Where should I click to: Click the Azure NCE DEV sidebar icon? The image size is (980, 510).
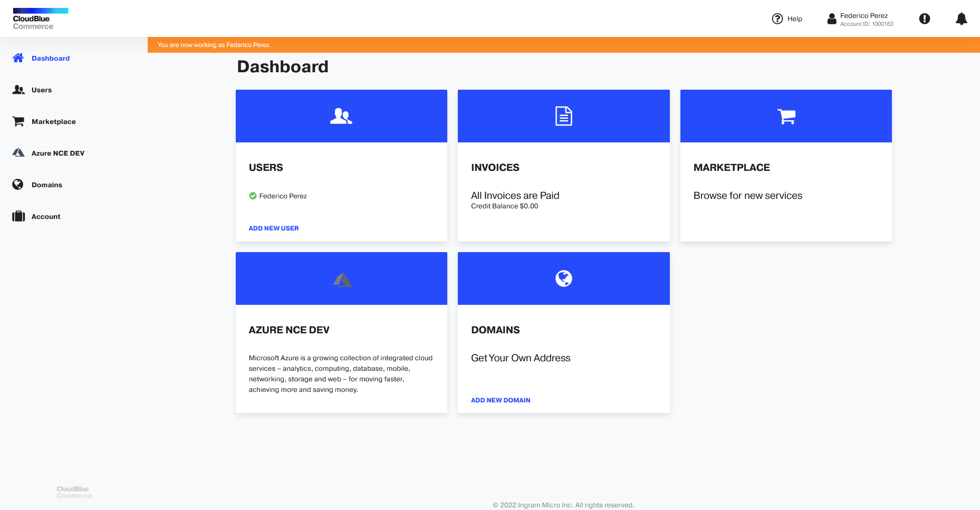coord(18,153)
